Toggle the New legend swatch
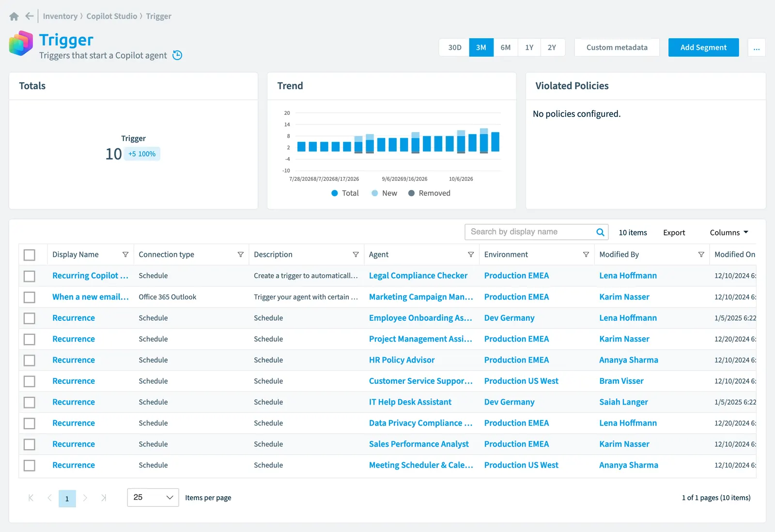Image resolution: width=775 pixels, height=532 pixels. 374,193
